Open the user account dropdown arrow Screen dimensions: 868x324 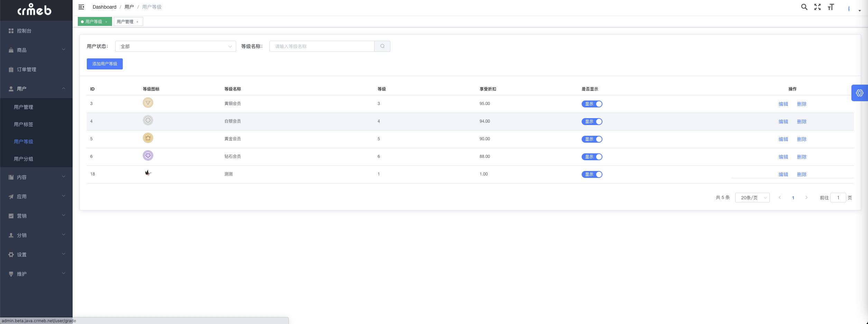[860, 11]
